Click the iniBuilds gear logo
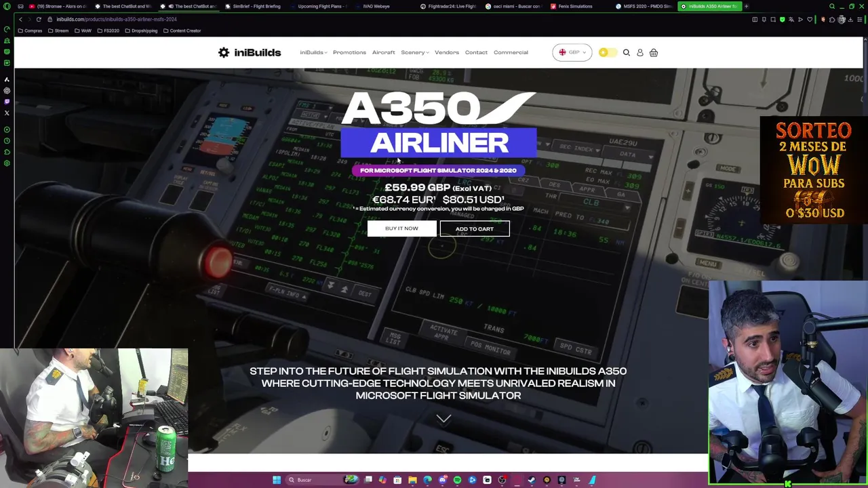868x488 pixels. coord(224,52)
